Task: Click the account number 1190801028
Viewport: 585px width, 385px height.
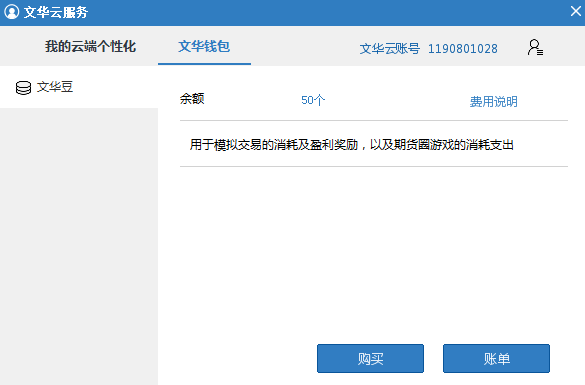Action: (x=463, y=48)
